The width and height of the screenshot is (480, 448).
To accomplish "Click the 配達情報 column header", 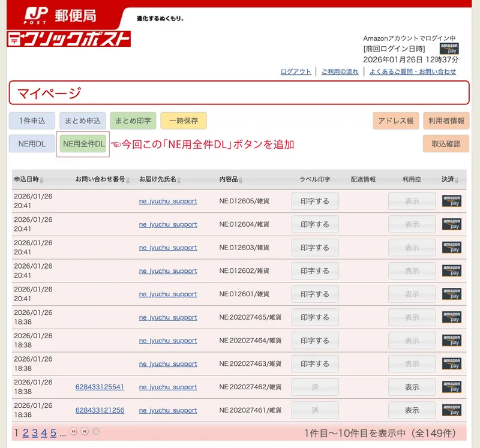I will tap(363, 179).
